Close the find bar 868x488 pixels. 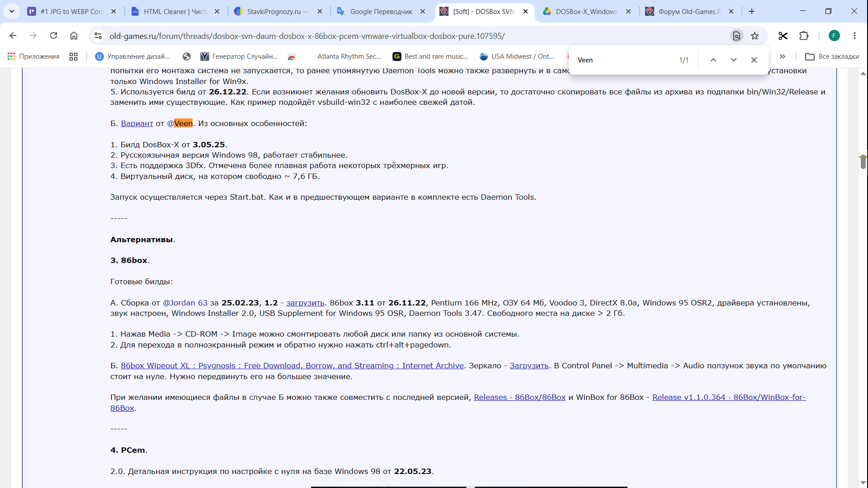(754, 60)
